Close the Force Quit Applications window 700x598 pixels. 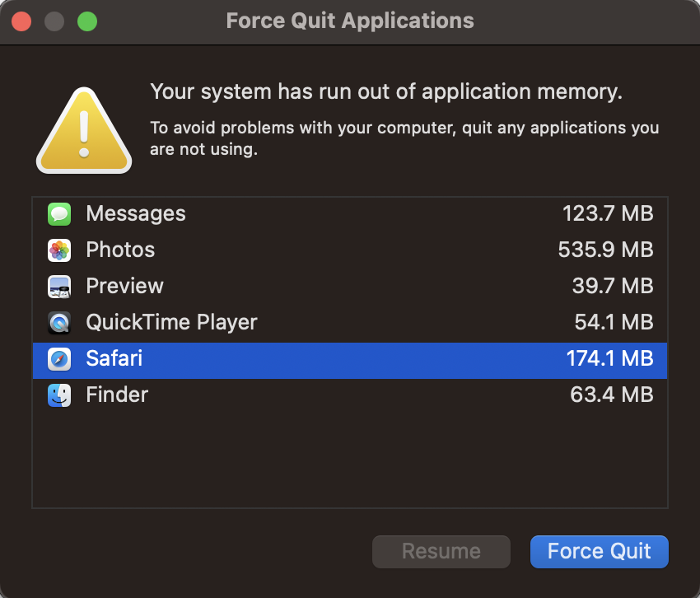21,21
